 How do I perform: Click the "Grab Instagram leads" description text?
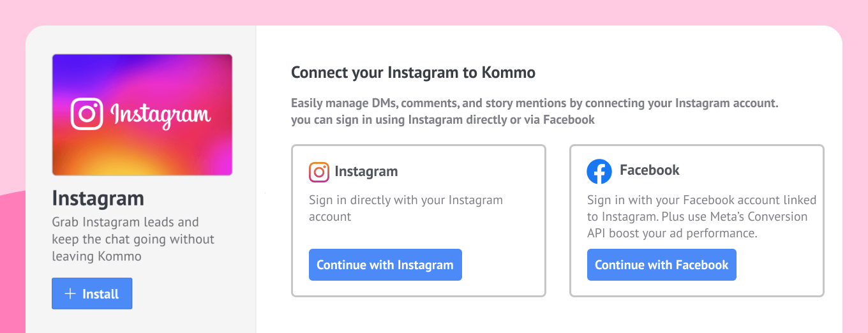[133, 239]
